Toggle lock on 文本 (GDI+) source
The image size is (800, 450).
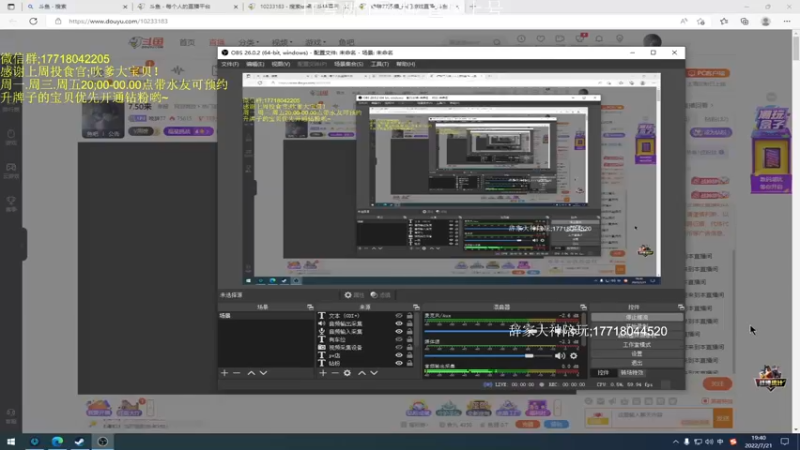pyautogui.click(x=409, y=316)
